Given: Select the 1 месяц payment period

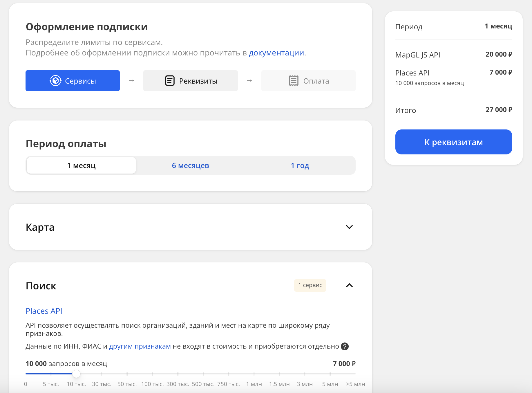Looking at the screenshot, I should click(x=81, y=165).
